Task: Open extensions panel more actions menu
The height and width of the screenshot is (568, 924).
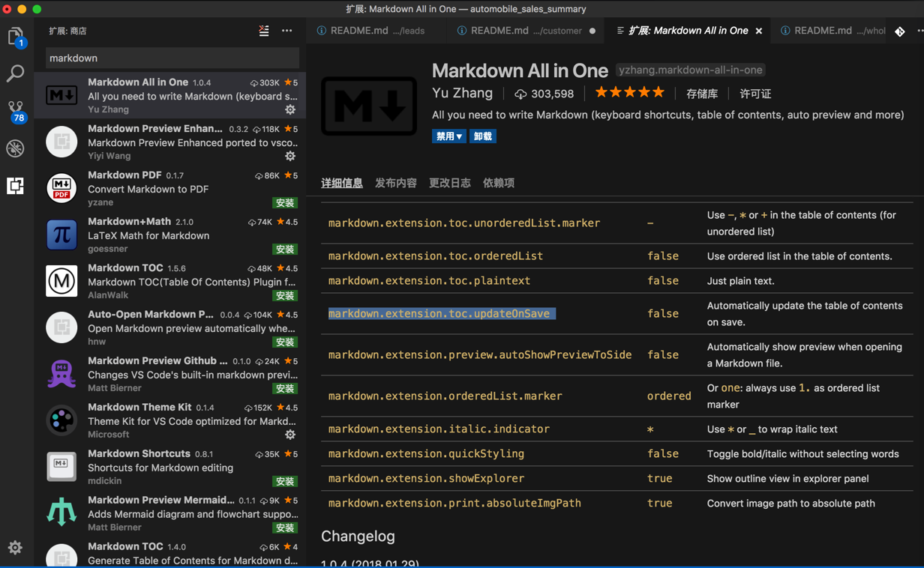Action: 286,31
